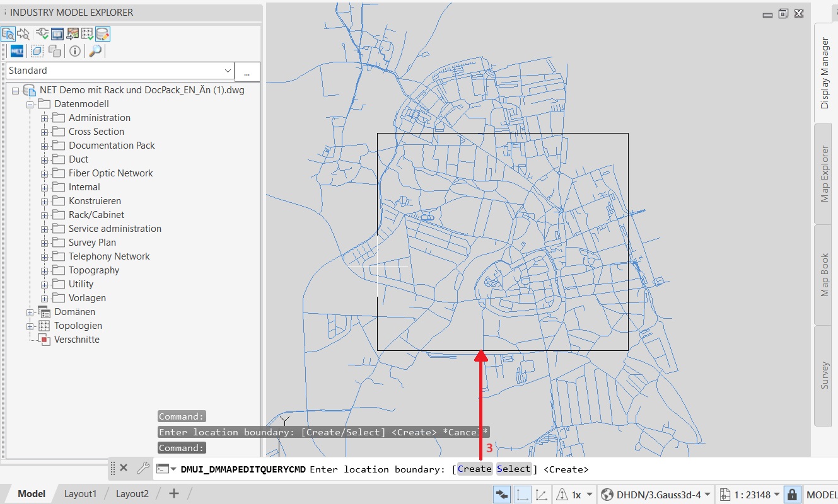Open command line wrench customize icon
Image resolution: width=838 pixels, height=504 pixels.
pos(143,468)
